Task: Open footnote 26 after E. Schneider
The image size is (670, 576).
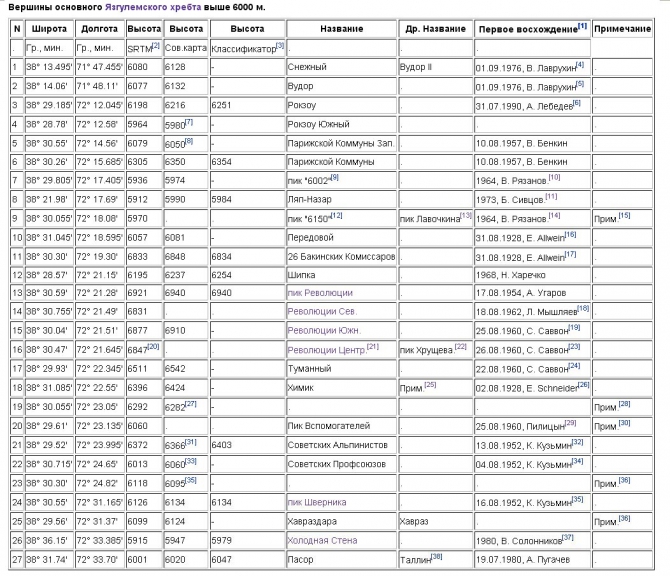Action: coord(583,383)
